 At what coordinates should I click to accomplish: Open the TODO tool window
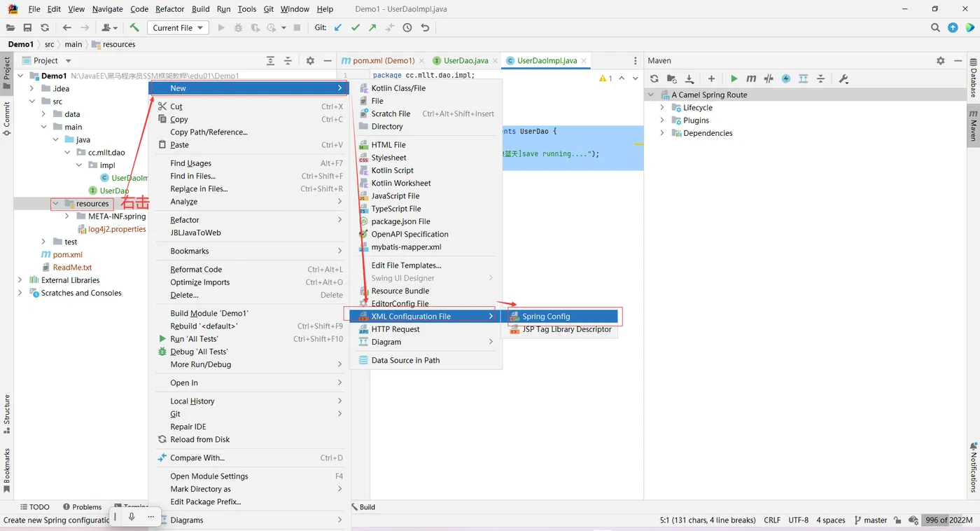tap(34, 507)
